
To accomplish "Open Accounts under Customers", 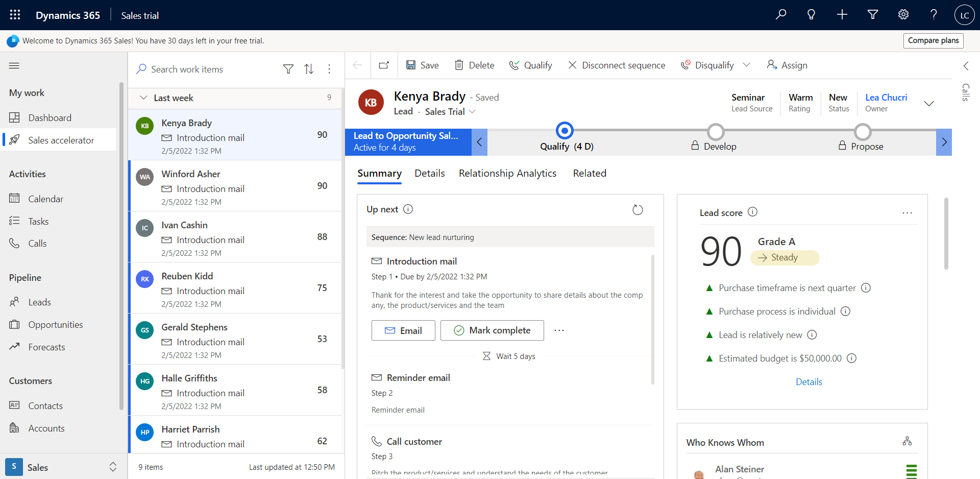I will pyautogui.click(x=46, y=428).
